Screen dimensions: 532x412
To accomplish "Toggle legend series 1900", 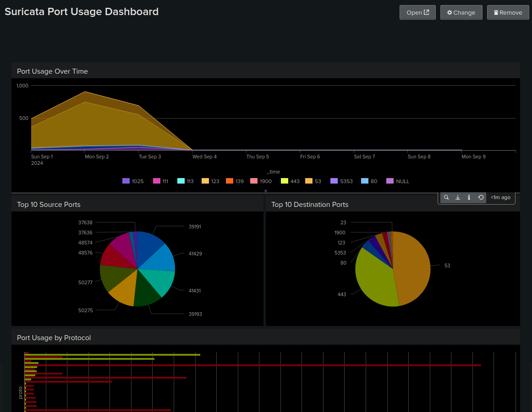I will pyautogui.click(x=261, y=181).
